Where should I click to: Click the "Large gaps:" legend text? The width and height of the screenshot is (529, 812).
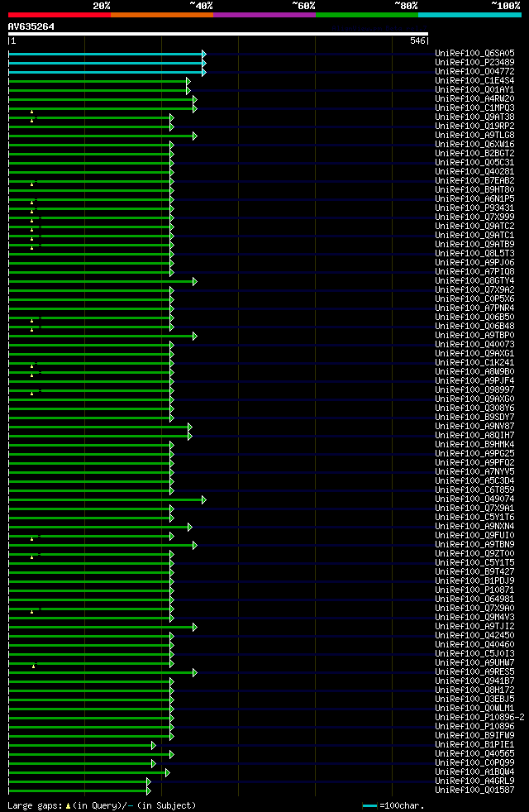[36, 805]
